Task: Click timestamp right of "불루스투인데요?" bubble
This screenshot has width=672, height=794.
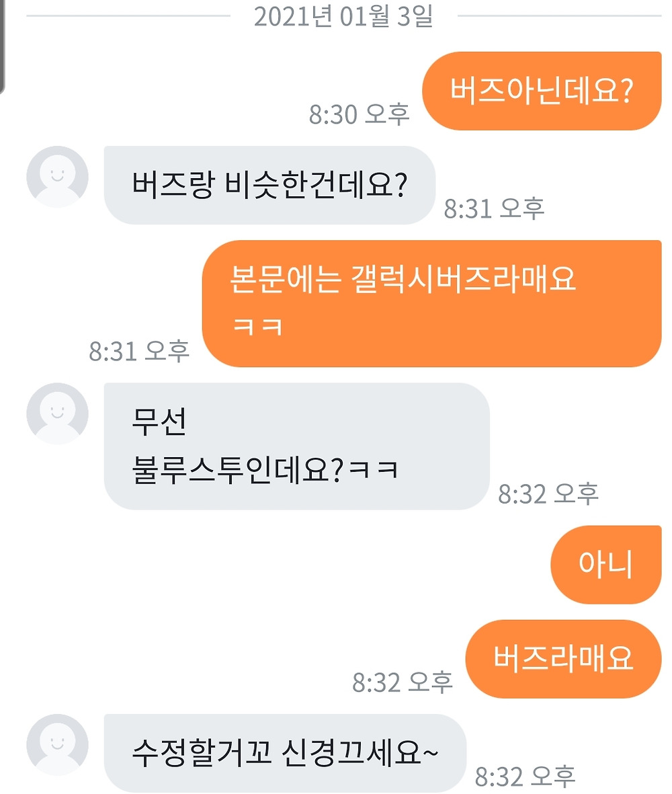Action: coord(548,494)
